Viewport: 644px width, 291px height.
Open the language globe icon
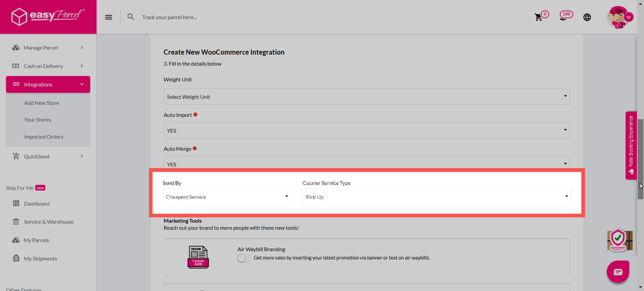point(587,17)
